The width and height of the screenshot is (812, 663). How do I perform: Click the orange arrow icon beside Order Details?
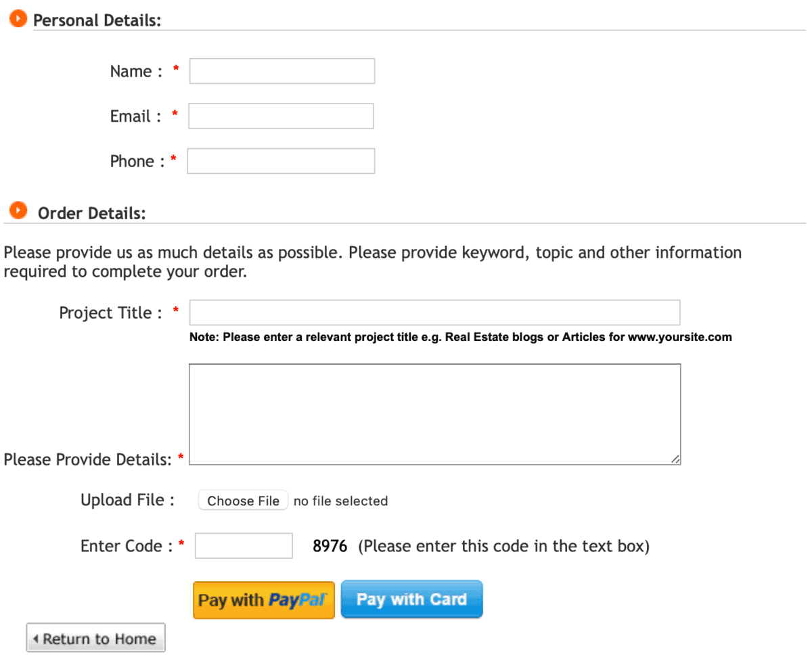point(18,210)
